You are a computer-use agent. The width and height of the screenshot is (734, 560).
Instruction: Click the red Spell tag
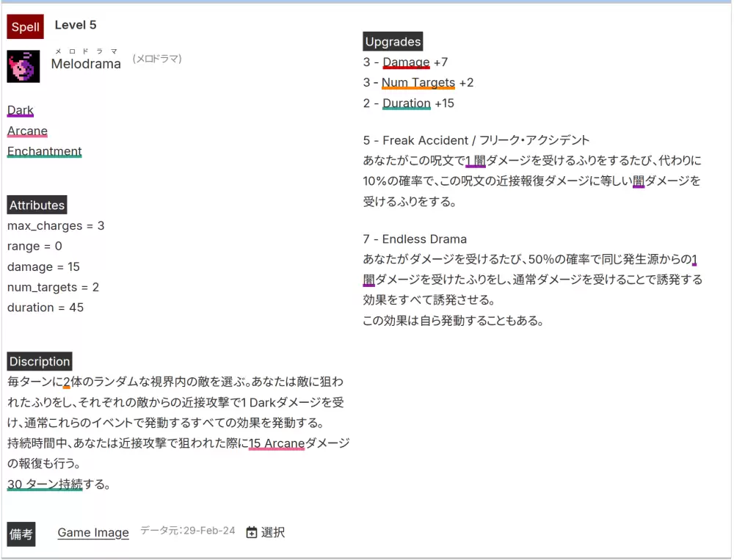click(26, 27)
